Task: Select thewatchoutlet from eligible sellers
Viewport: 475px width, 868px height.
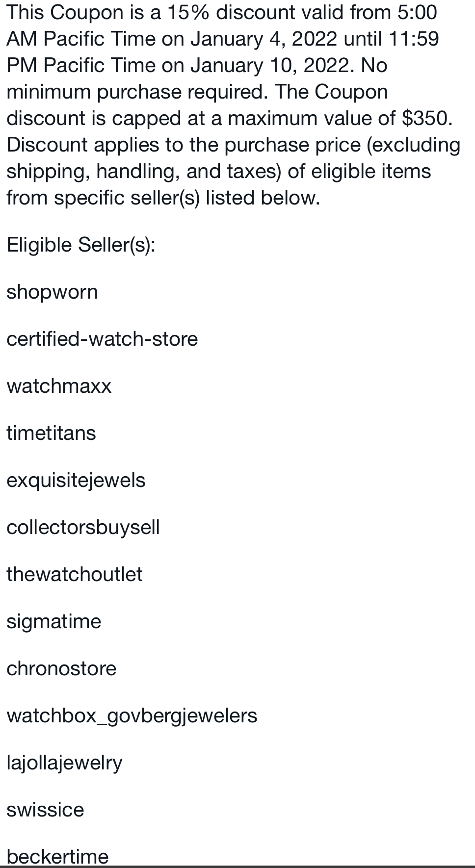Action: pyautogui.click(x=75, y=575)
